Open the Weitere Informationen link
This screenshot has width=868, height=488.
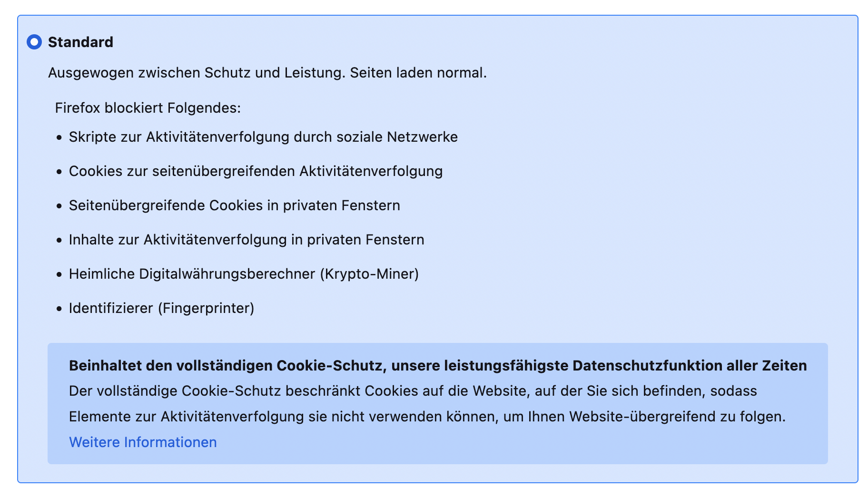(x=143, y=442)
